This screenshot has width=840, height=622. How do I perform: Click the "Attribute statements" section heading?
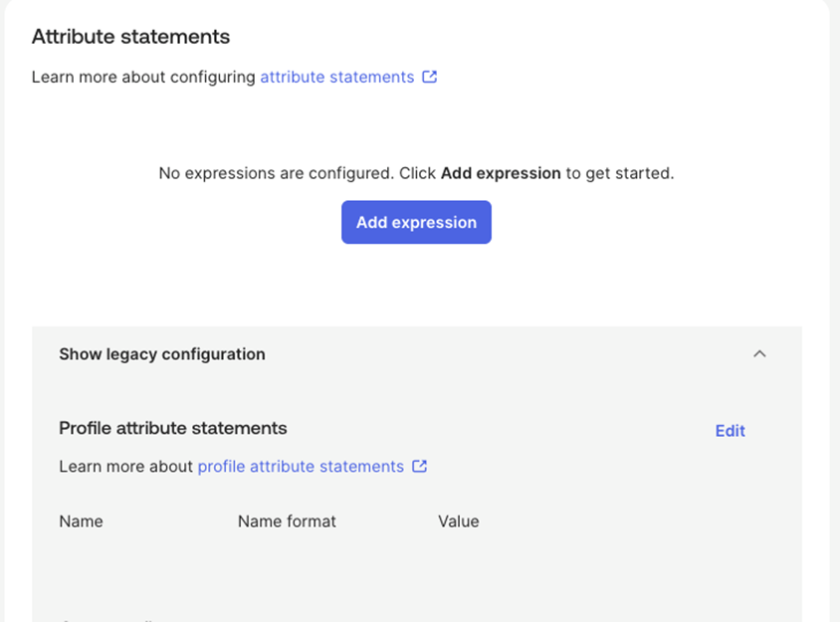tap(130, 37)
